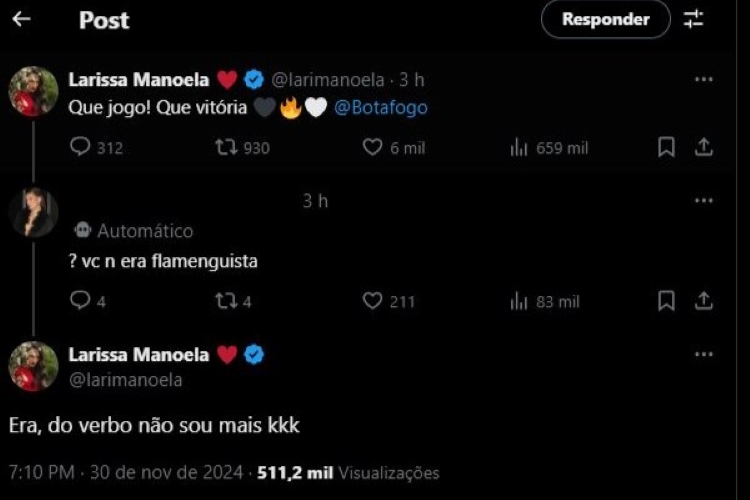View analytics showing 83 mil views
The width and height of the screenshot is (750, 500).
pyautogui.click(x=519, y=300)
